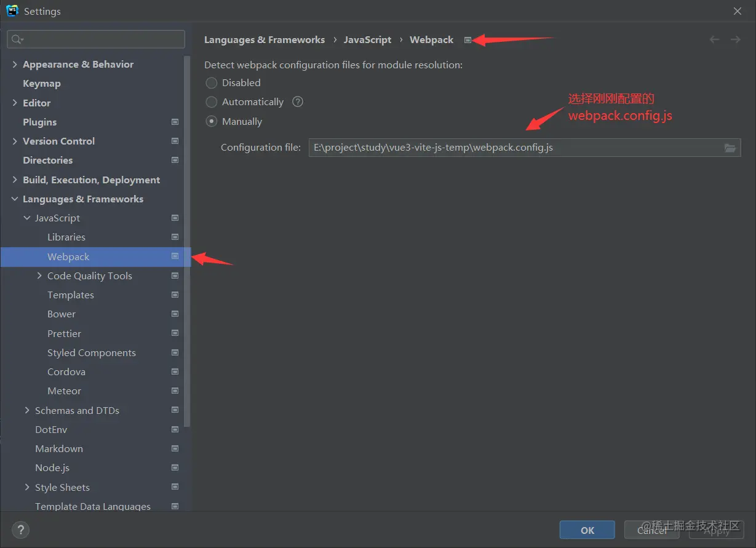Click the project-level icon in the selected Webpack row
Image resolution: width=756 pixels, height=548 pixels.
[175, 256]
